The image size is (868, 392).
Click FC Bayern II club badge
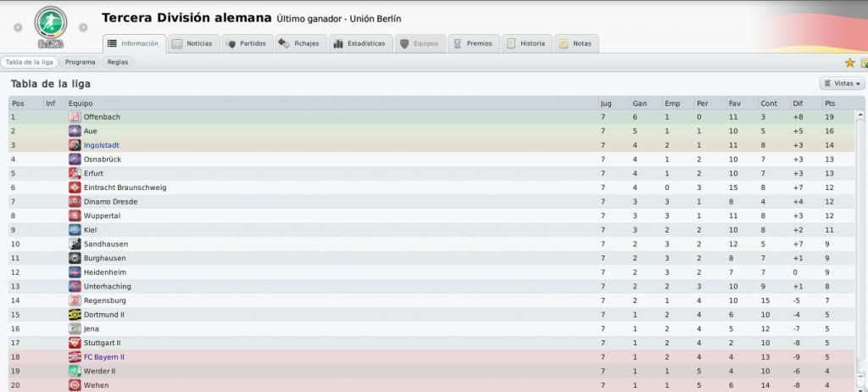point(75,357)
